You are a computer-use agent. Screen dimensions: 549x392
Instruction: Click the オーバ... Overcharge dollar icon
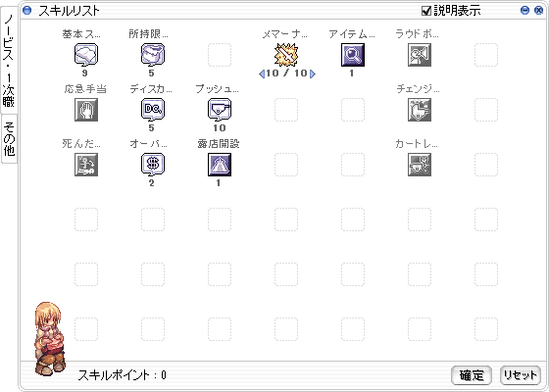click(x=153, y=165)
